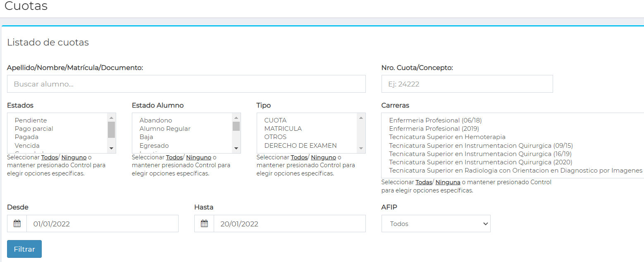Click Estados list scroll-up arrow
The height and width of the screenshot is (262, 644).
pos(111,118)
